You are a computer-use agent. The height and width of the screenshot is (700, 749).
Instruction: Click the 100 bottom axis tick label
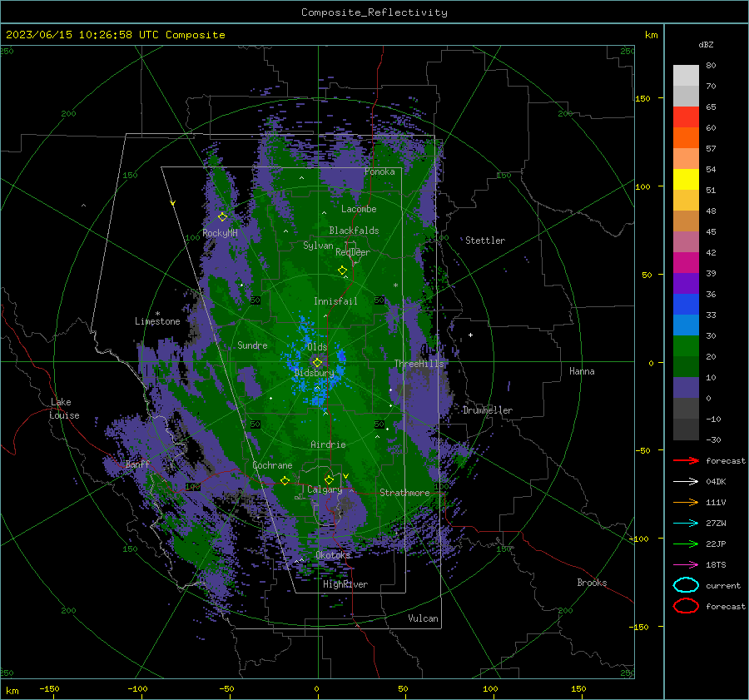(490, 688)
